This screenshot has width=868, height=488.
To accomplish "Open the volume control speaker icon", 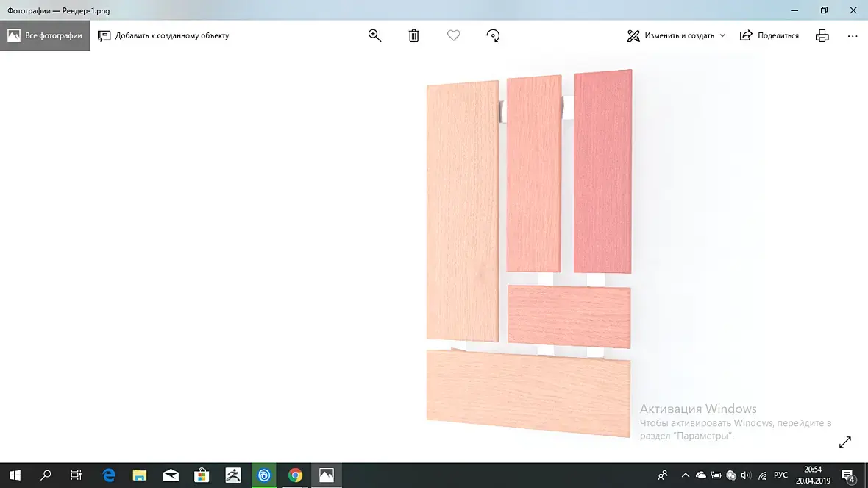I will point(746,475).
